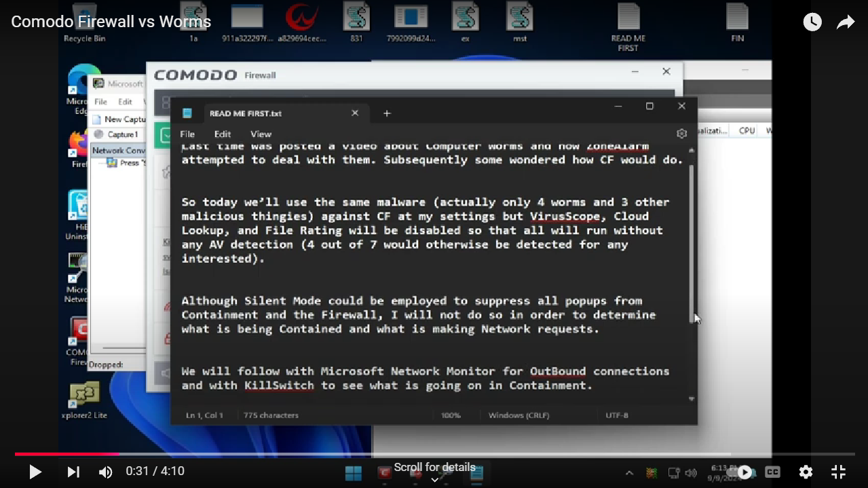Click the Comodo Firewall window title
The image size is (868, 488).
point(214,75)
